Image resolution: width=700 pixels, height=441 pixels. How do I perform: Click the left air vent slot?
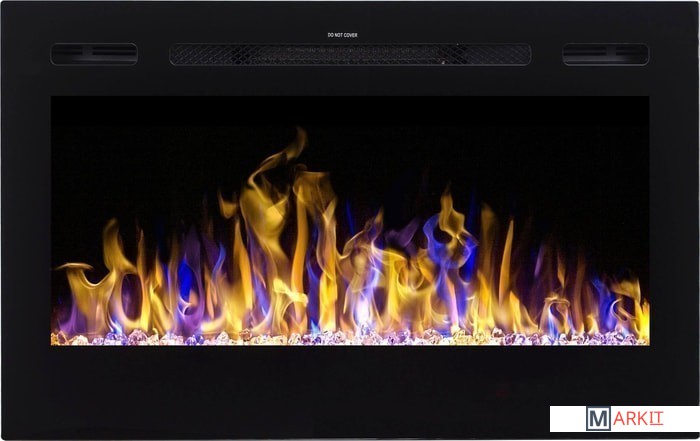[x=94, y=54]
